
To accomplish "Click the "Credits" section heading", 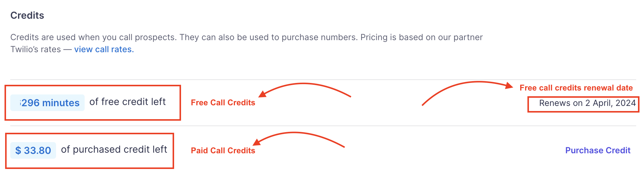I will tap(27, 15).
